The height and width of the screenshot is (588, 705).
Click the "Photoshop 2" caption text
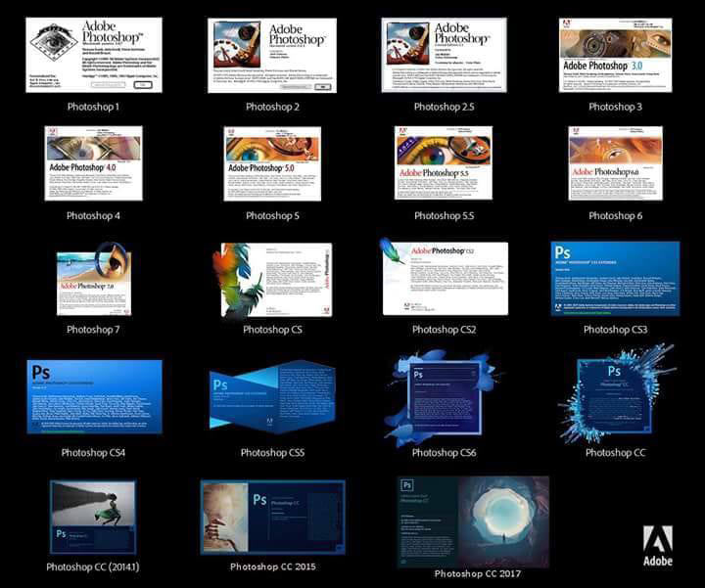click(x=272, y=107)
